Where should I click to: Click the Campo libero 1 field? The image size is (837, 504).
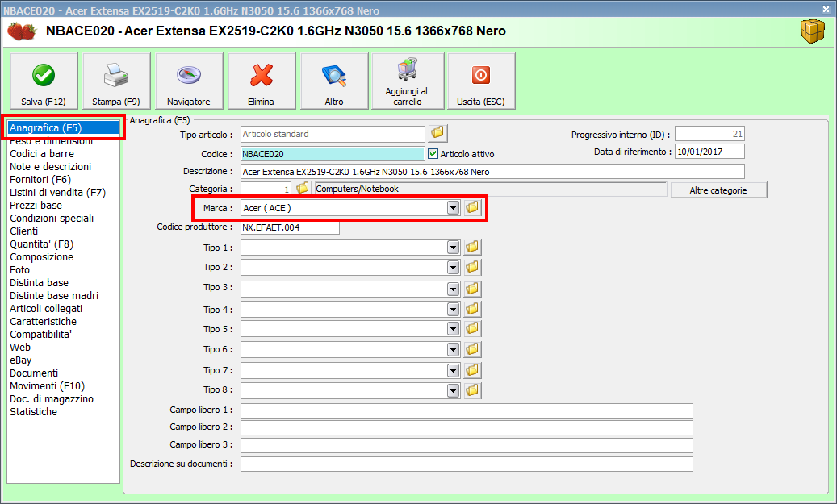point(467,410)
